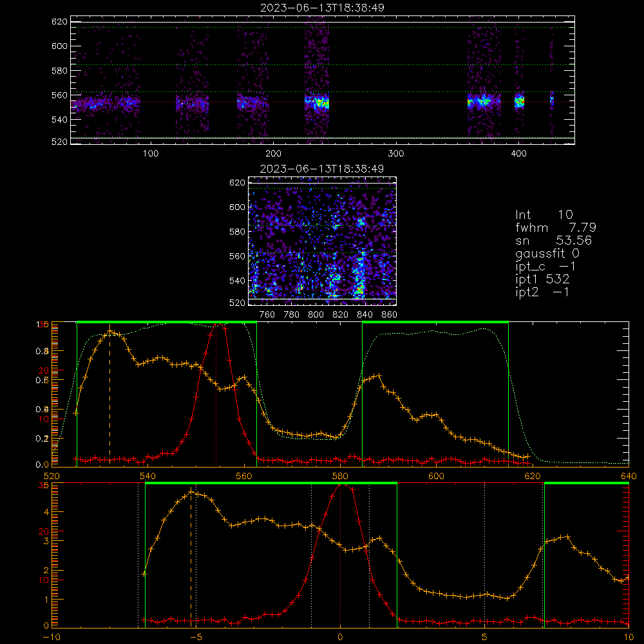
Task: Click orange dashed marker in upper profile plot
Action: click(x=109, y=395)
